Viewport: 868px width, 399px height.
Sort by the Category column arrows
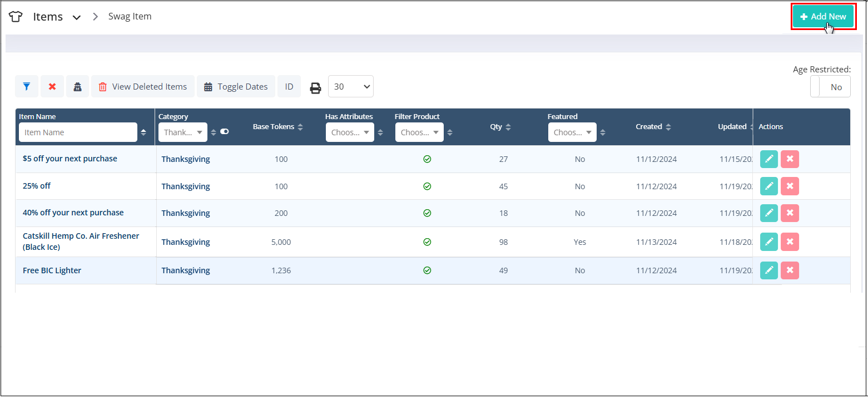(214, 132)
